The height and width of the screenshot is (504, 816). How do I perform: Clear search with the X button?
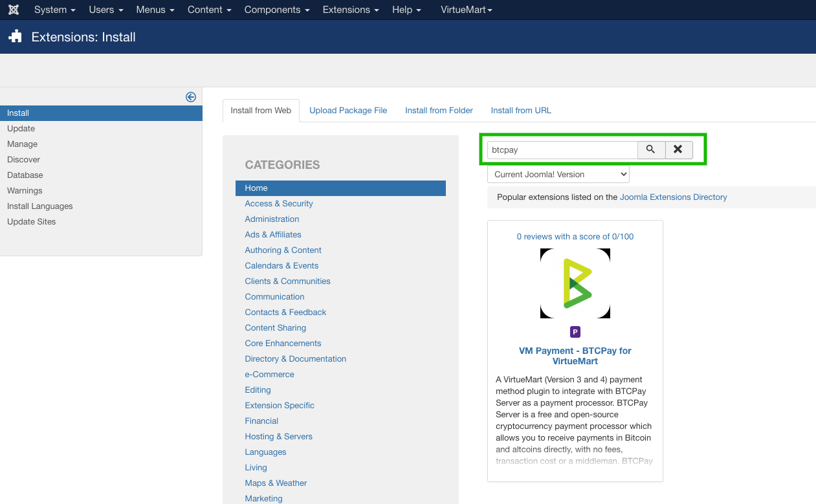tap(678, 149)
